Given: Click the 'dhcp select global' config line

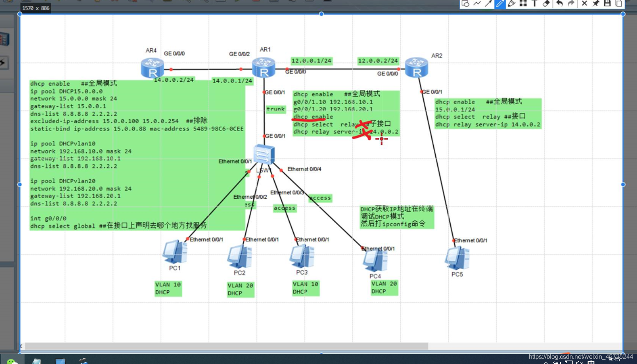Looking at the screenshot, I should pos(119,226).
